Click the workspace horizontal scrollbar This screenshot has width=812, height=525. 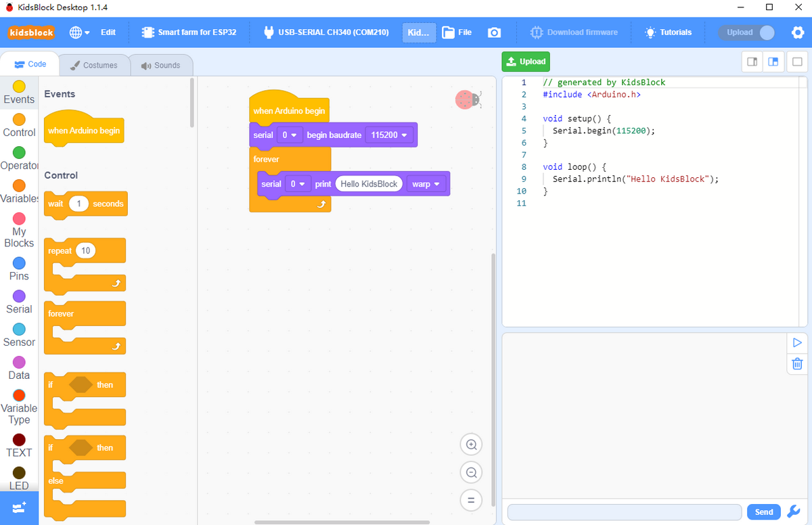tap(342, 522)
